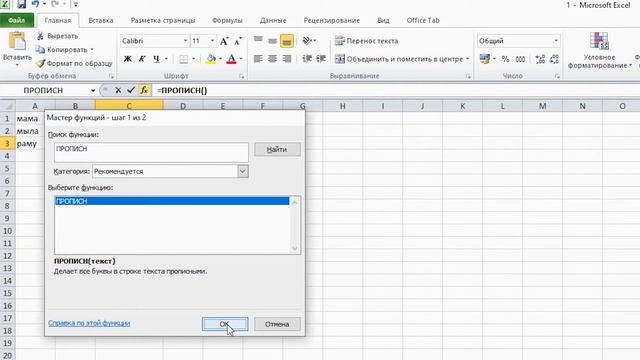Screen dimensions: 640x360
Task: Apply thousands separator 000 icon
Action: pos(520,59)
